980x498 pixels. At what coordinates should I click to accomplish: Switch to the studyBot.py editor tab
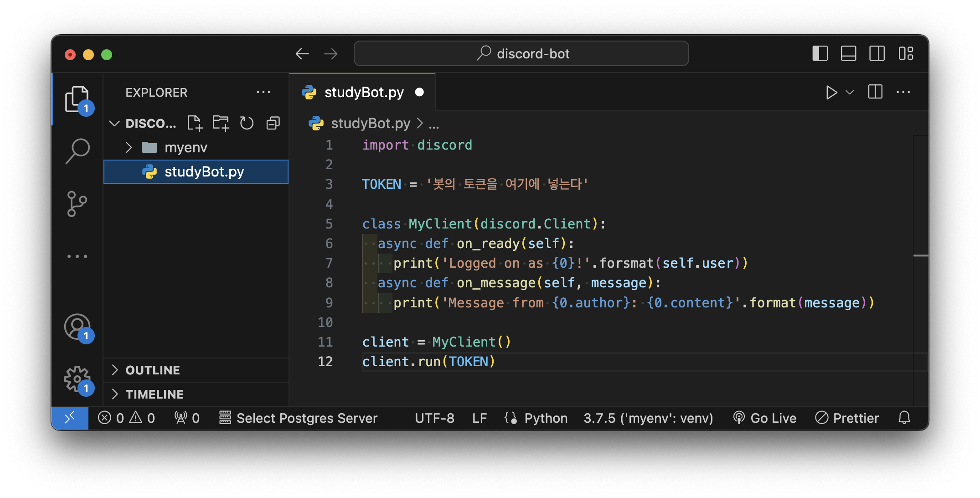pos(362,92)
